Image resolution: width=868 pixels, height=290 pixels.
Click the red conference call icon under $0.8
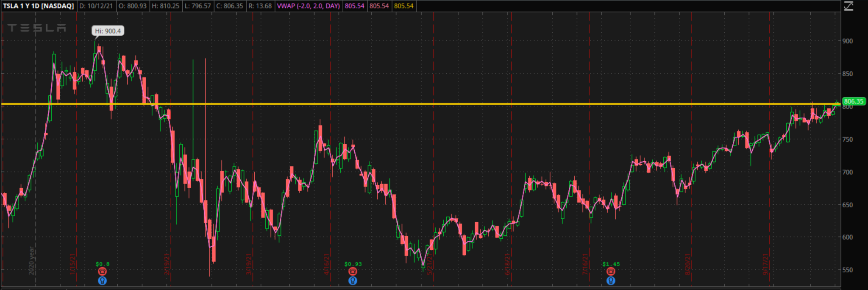(x=102, y=271)
